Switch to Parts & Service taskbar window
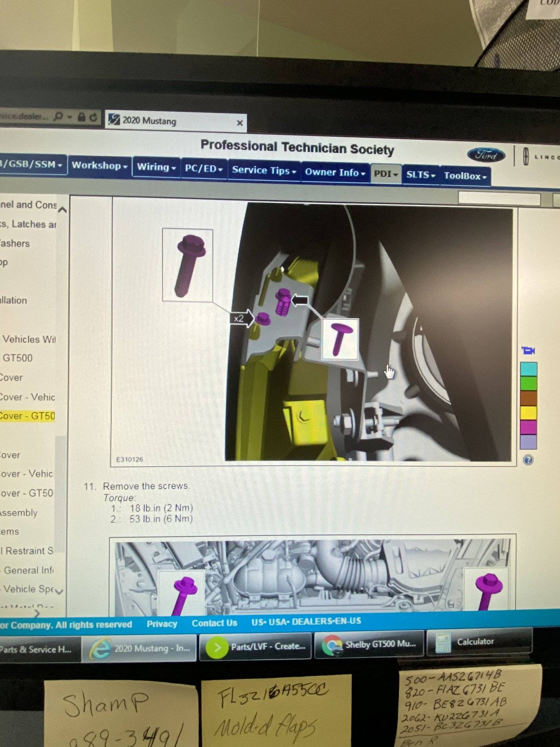Image resolution: width=560 pixels, height=747 pixels. [x=40, y=649]
